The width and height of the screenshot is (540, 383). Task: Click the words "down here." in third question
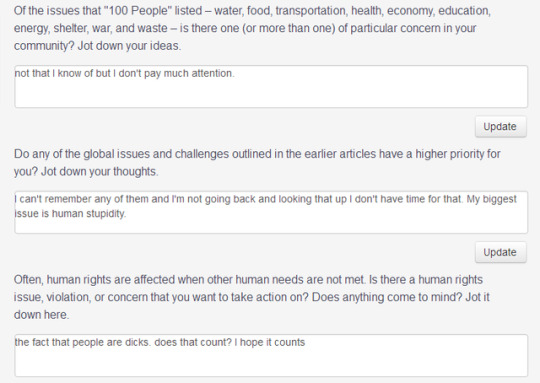point(41,315)
